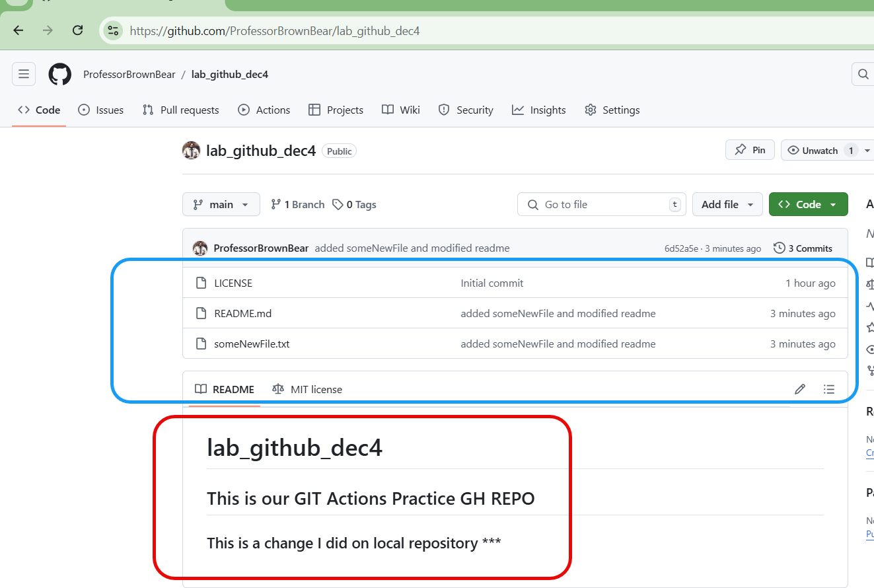Screen dimensions: 874x588
Task: Open the Unwatch options arrow
Action: pyautogui.click(x=867, y=151)
